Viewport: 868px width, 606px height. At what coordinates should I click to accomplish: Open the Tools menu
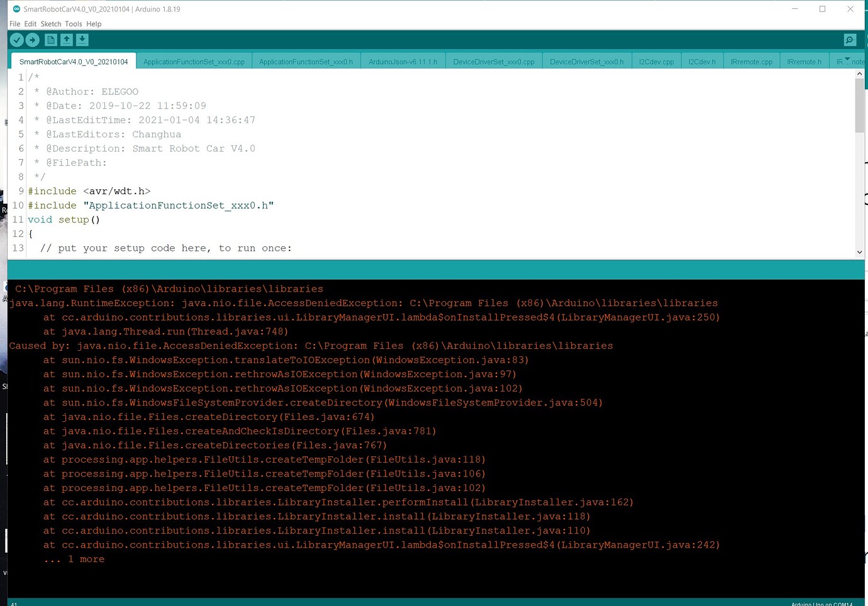tap(73, 23)
